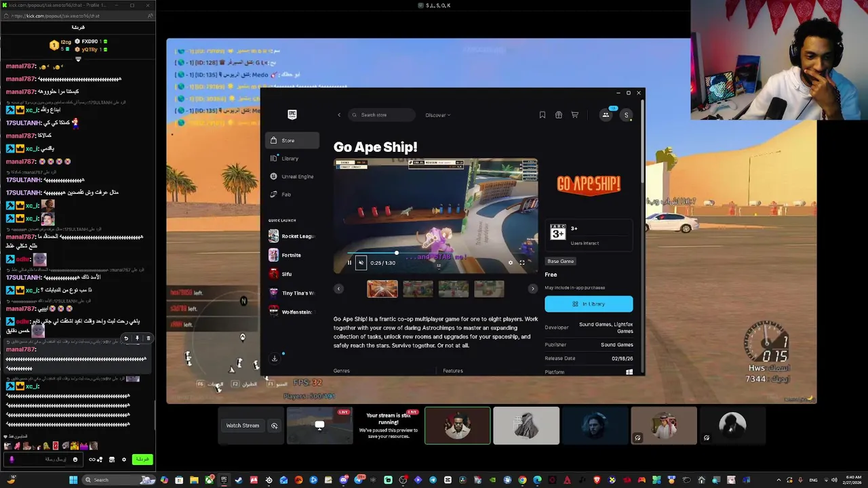Open Epic wishlist bookmark icon

(542, 115)
